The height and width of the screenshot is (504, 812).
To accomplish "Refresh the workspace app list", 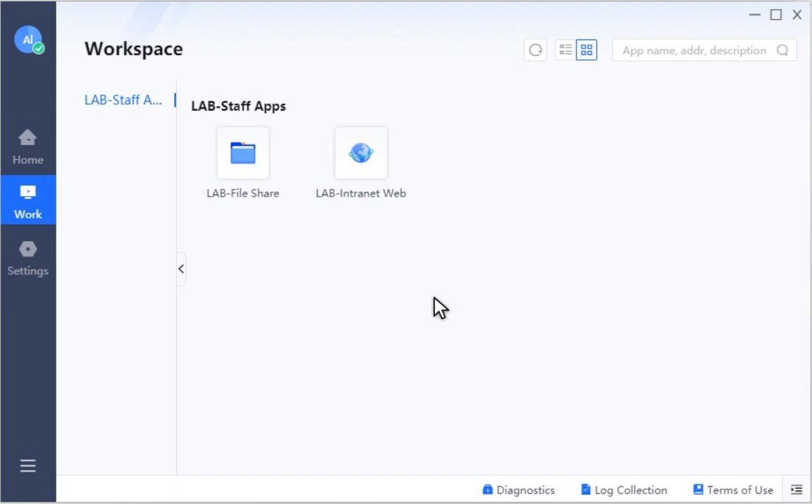I will point(536,50).
